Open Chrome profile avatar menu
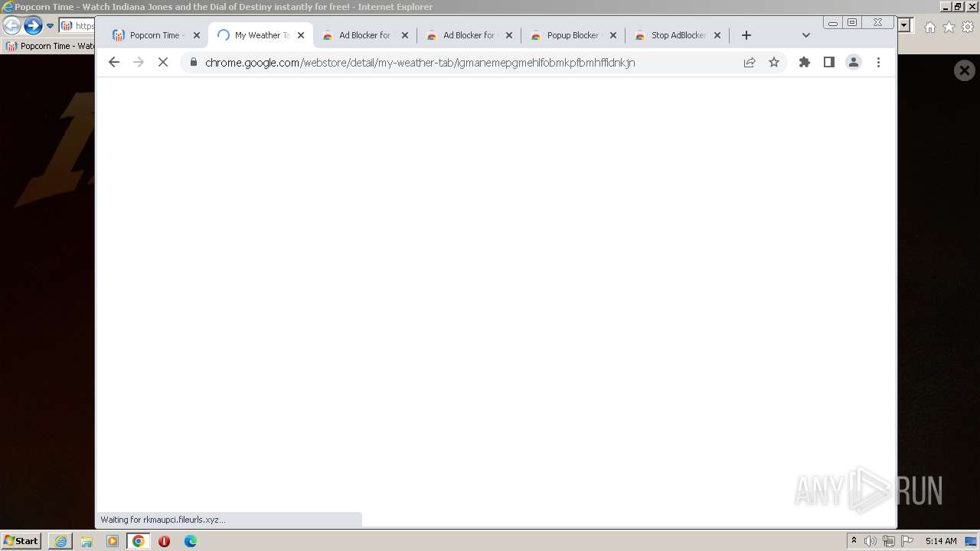The image size is (980, 551). (x=854, y=63)
